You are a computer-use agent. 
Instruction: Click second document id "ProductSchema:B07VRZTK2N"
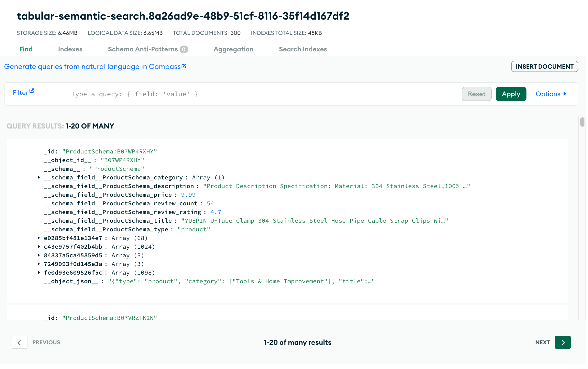click(x=110, y=318)
